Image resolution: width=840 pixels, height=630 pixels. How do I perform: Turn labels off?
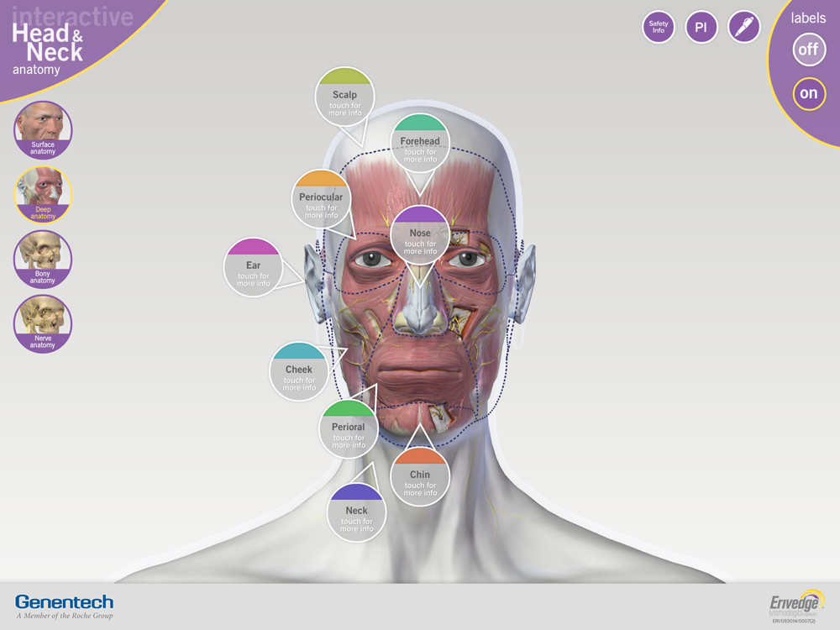click(x=809, y=50)
